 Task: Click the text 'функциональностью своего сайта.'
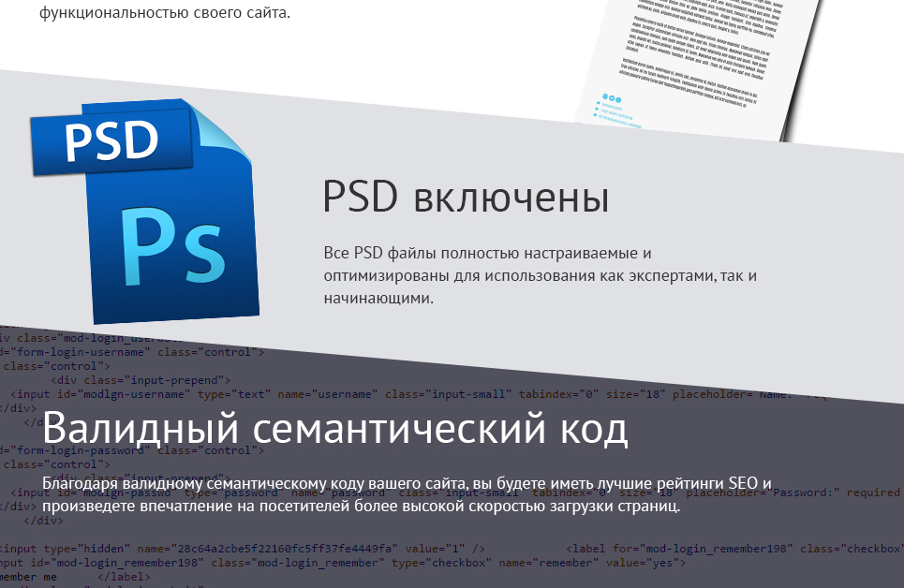[165, 12]
